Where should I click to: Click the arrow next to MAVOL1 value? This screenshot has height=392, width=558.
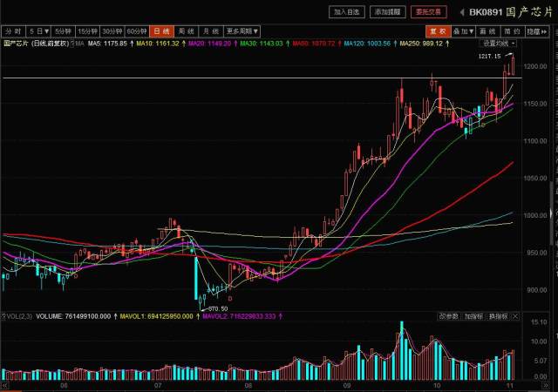196,317
